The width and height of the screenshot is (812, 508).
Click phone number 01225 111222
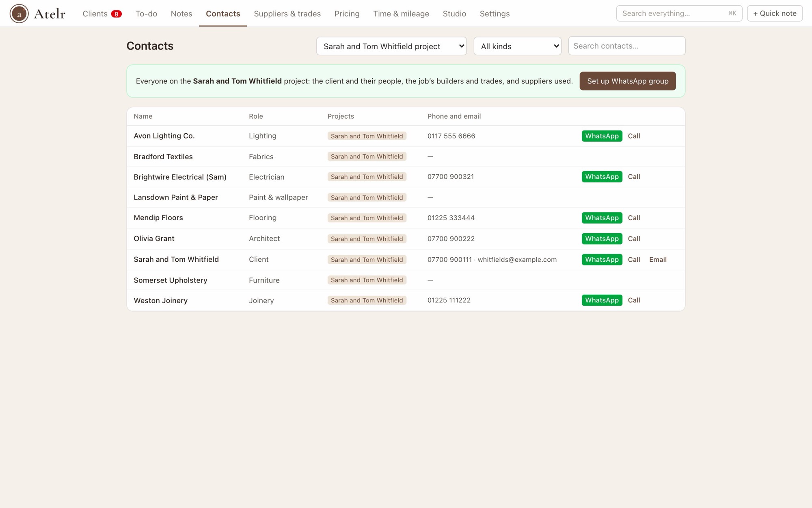coord(449,300)
